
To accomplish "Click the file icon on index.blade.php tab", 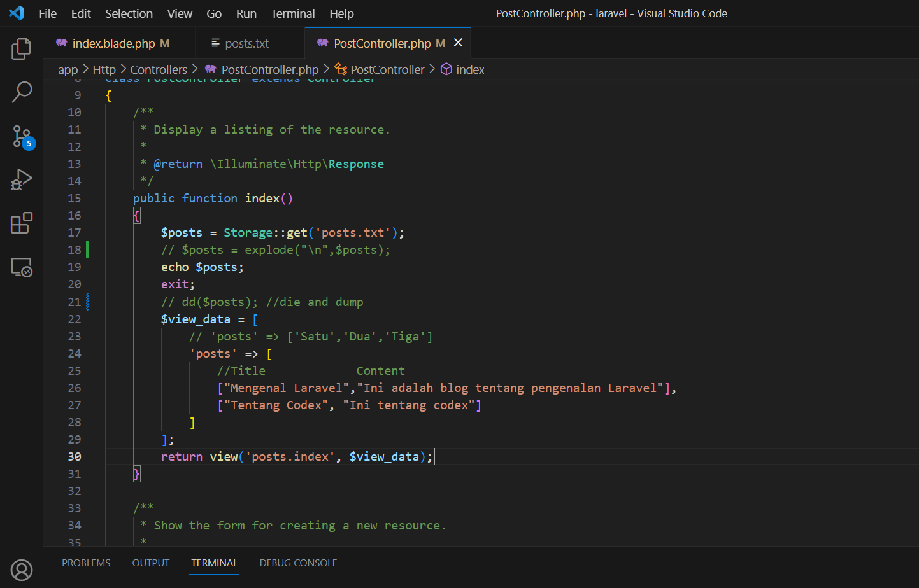I will coord(62,43).
